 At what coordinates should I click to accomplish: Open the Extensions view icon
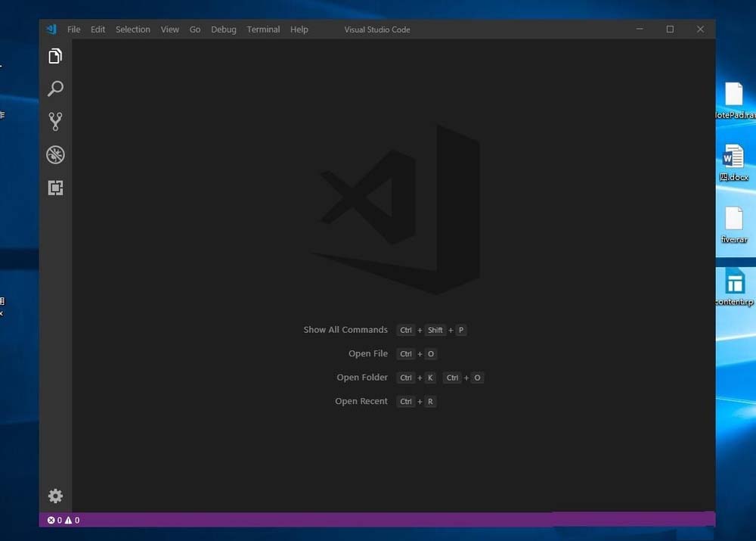55,188
